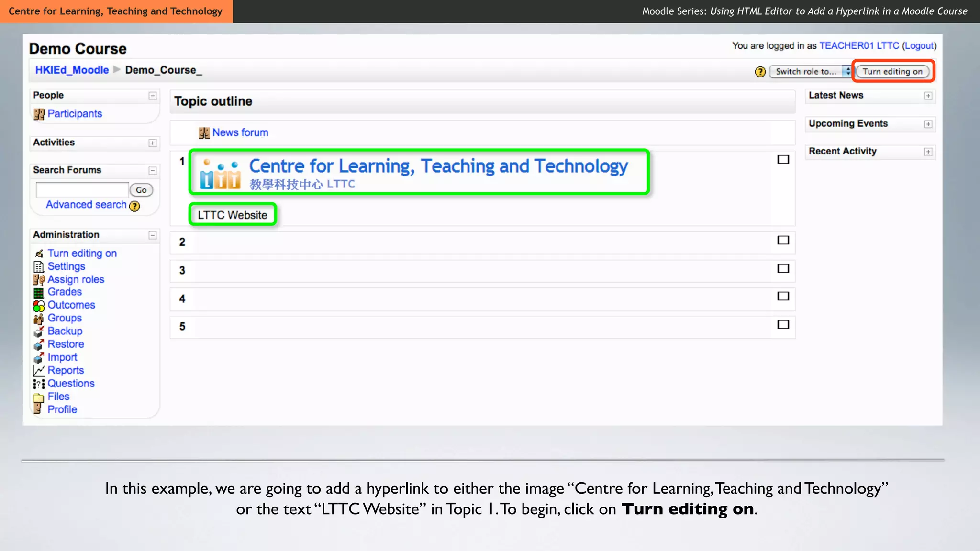The width and height of the screenshot is (980, 551).
Task: Expand the Activities block
Action: pos(153,143)
